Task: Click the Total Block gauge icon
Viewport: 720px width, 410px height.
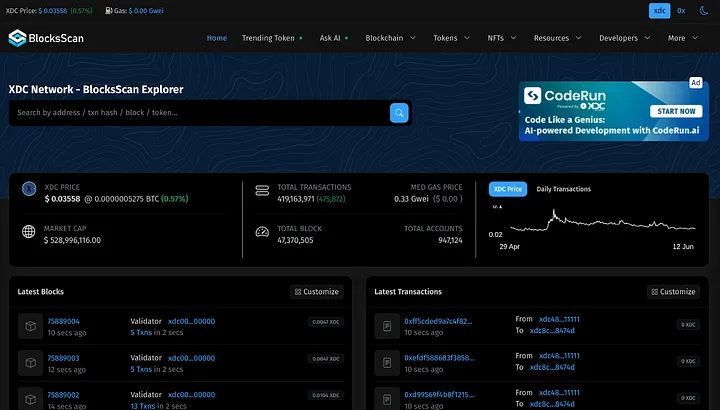Action: 262,233
